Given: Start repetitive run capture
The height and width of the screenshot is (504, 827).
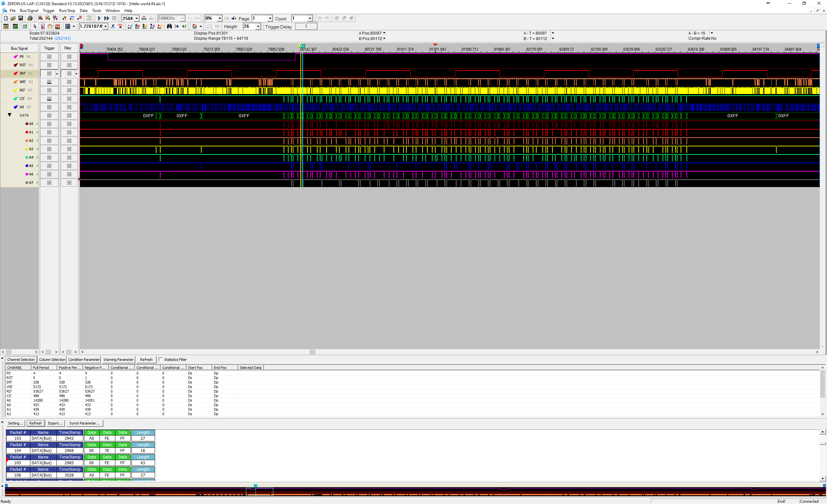Looking at the screenshot, I should pos(106,18).
